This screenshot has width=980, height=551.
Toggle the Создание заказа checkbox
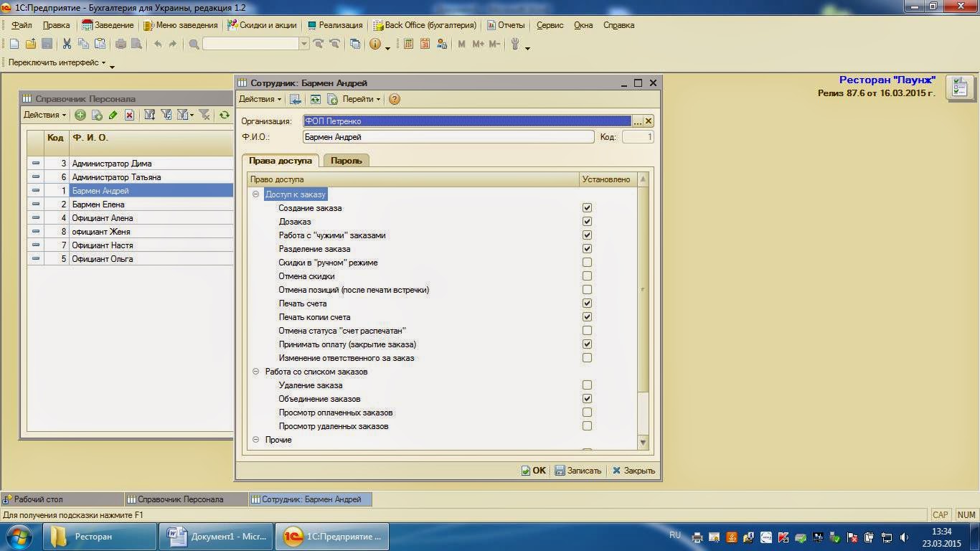(587, 208)
